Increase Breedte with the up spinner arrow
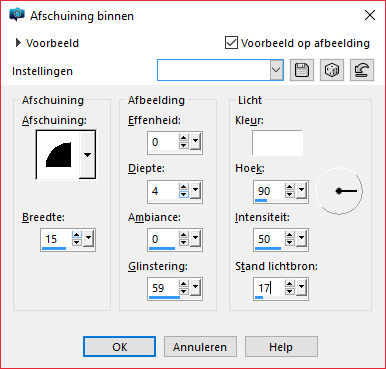Image resolution: width=386 pixels, height=369 pixels. coord(77,235)
